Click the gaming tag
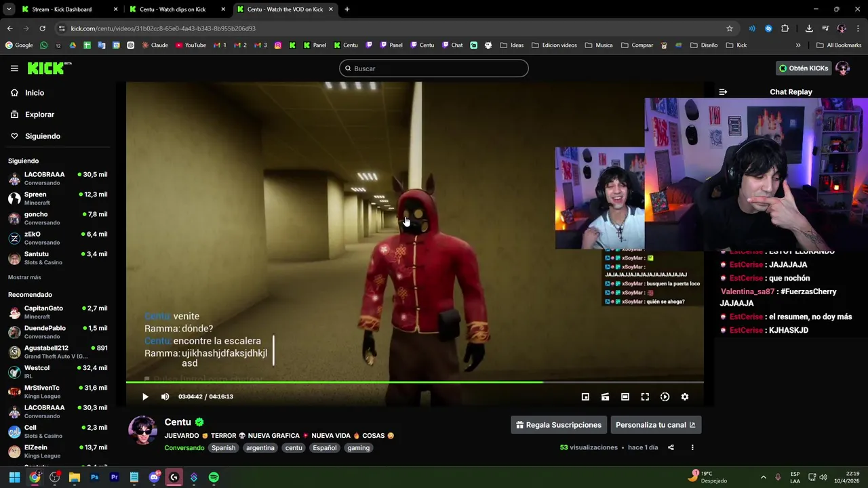 359,448
